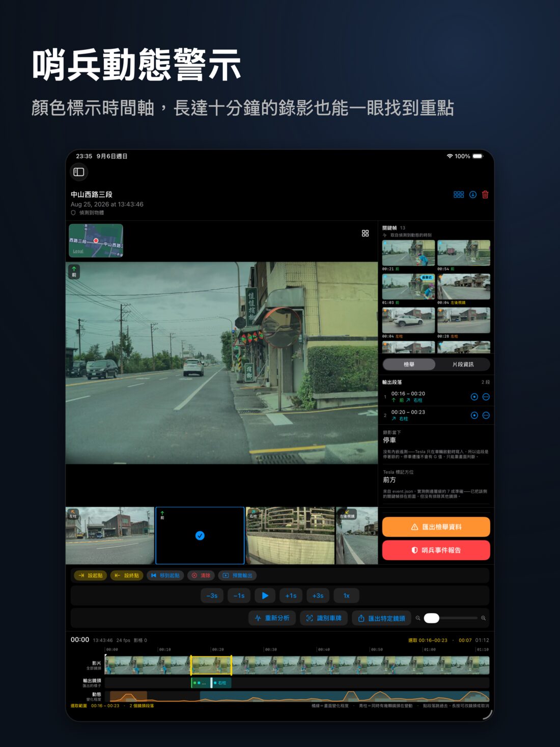This screenshot has height=747, width=560.
Task: Open keyframe 00:28 左柱
Action: (x=464, y=320)
